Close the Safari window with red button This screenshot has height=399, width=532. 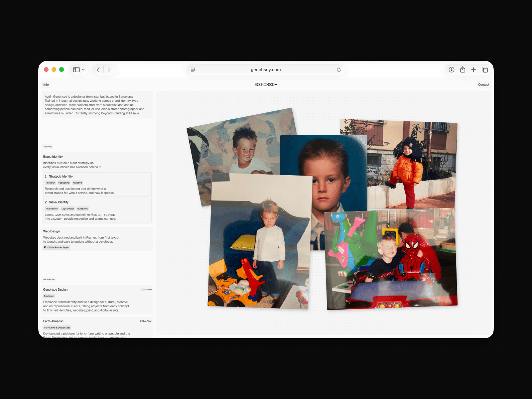click(x=46, y=69)
